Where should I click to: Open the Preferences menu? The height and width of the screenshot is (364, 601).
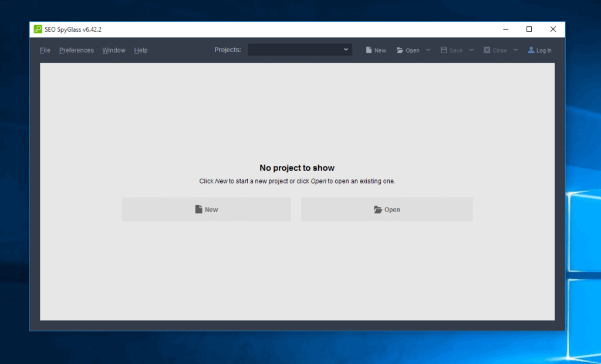pos(76,50)
